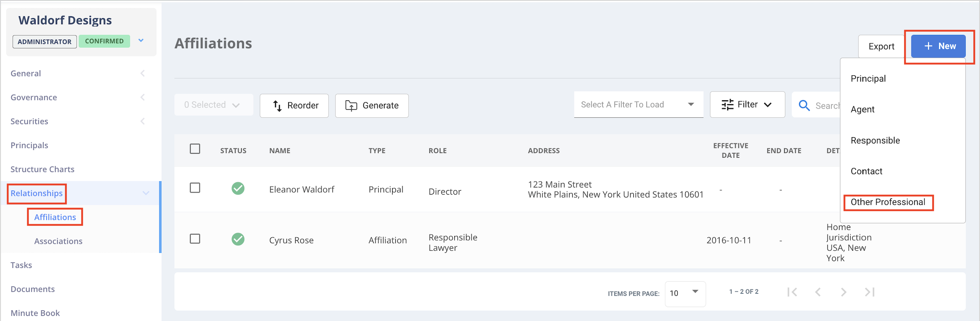
Task: Choose Responsible from New menu
Action: coord(875,140)
